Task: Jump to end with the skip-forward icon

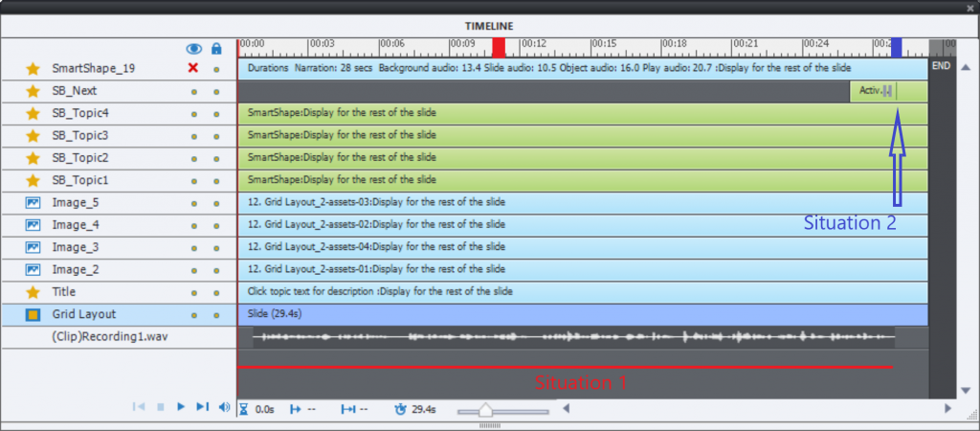Action: pos(202,407)
